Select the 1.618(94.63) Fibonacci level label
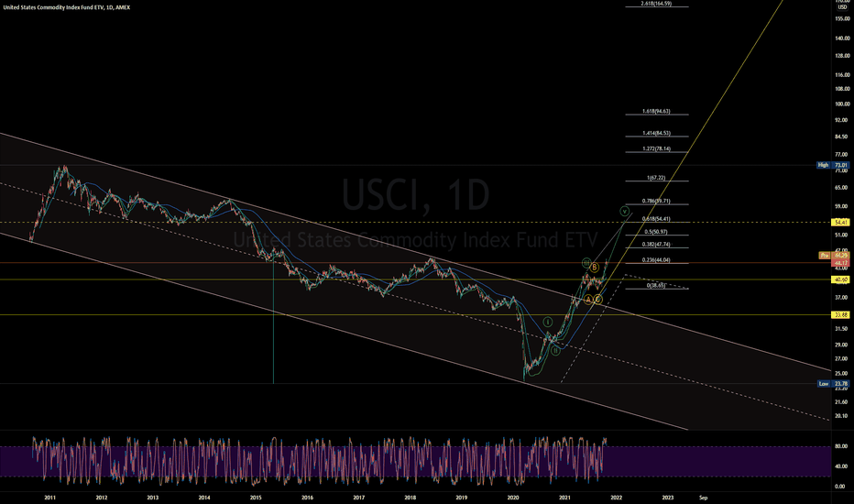 point(656,111)
